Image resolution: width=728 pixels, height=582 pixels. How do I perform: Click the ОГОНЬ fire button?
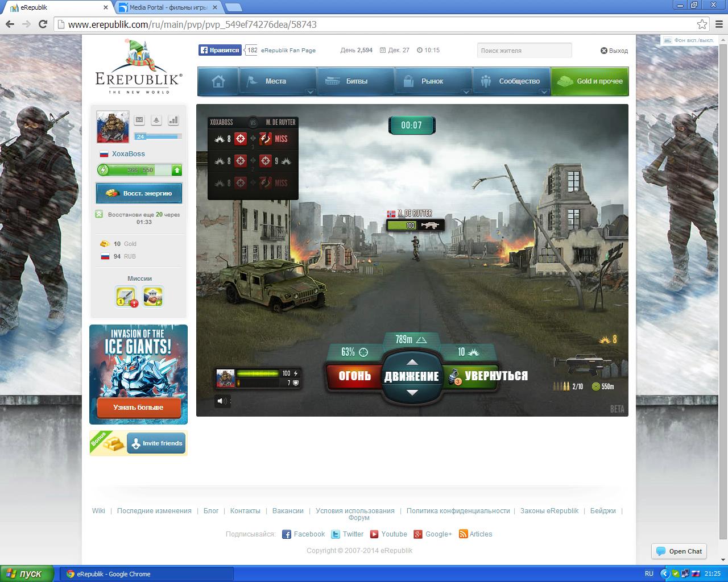pos(354,376)
